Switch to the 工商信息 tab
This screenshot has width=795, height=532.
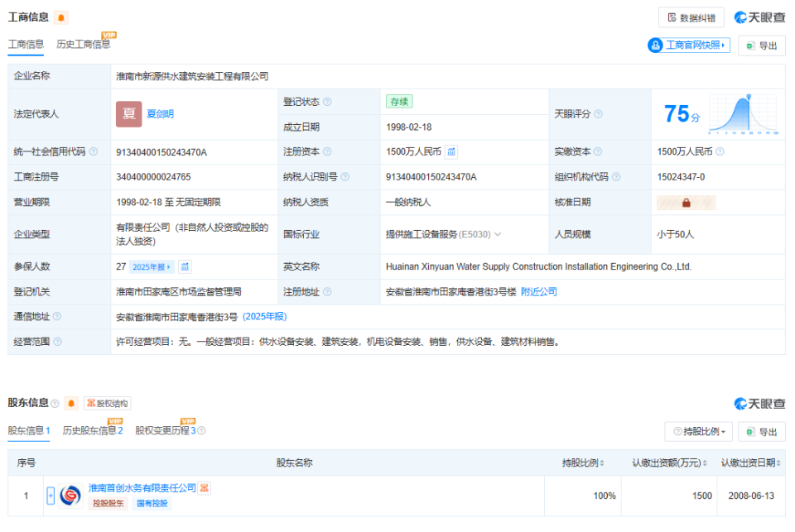pyautogui.click(x=26, y=45)
